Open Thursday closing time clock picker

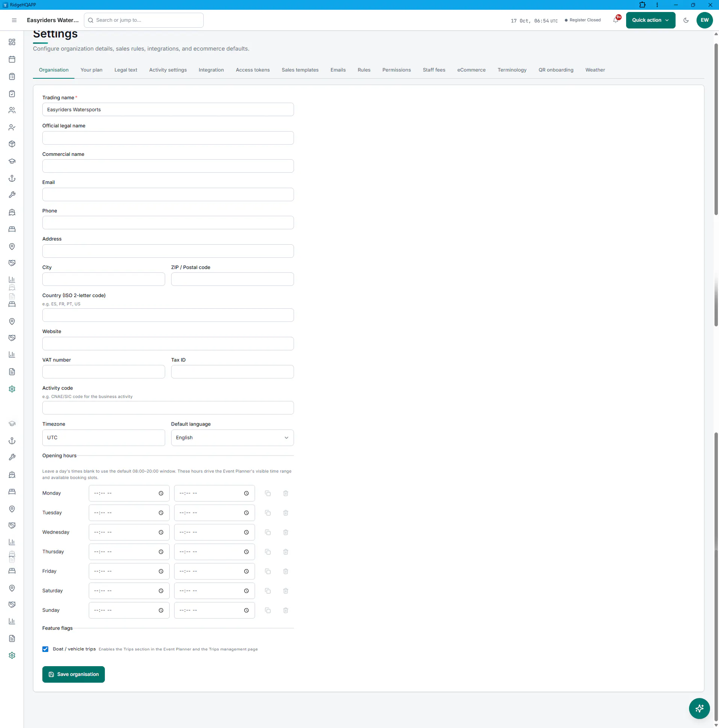(x=246, y=552)
